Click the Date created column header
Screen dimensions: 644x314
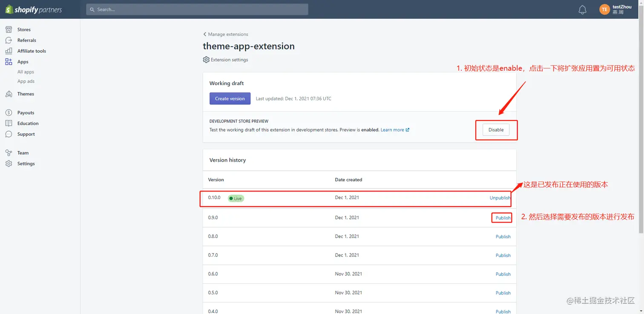pyautogui.click(x=348, y=180)
